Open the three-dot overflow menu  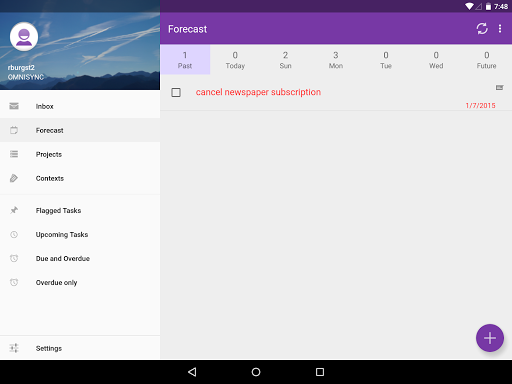pyautogui.click(x=500, y=29)
